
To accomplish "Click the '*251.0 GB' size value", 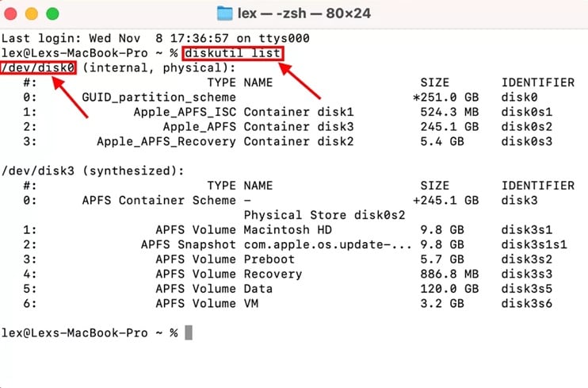I will 445,98.
